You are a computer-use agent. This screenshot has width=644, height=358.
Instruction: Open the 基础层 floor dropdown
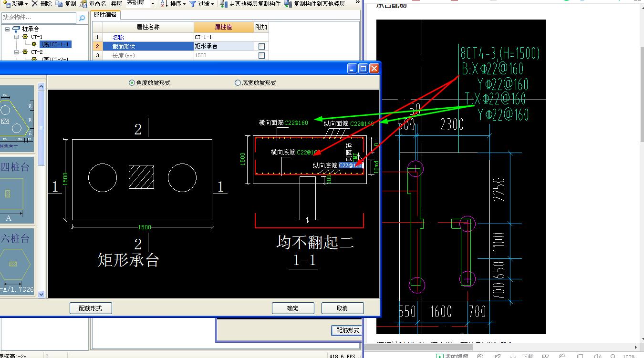pyautogui.click(x=153, y=3)
